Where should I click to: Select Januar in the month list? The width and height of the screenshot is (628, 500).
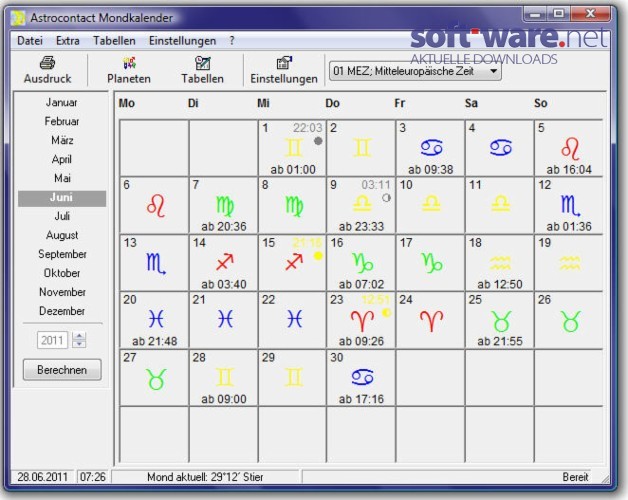coord(62,103)
